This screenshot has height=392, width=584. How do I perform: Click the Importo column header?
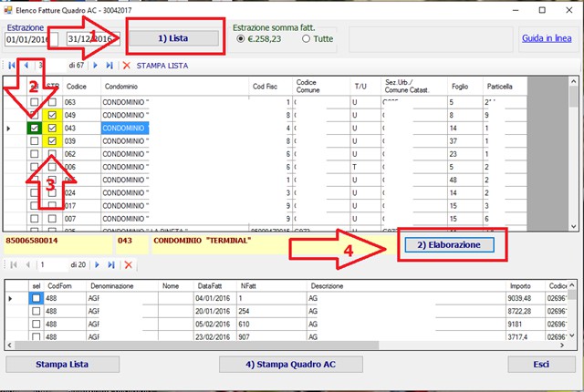526,286
